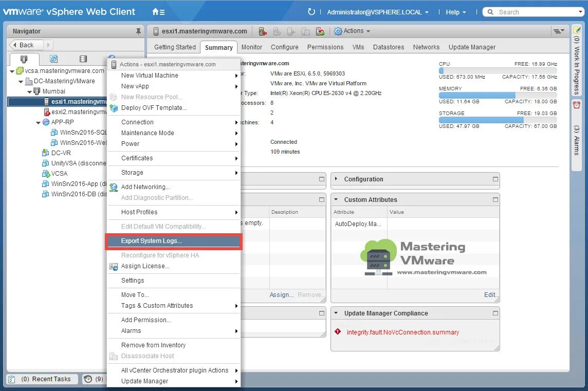The width and height of the screenshot is (588, 391).
Task: Select the Hosts and Clusters navigator tab
Action: pos(24,59)
